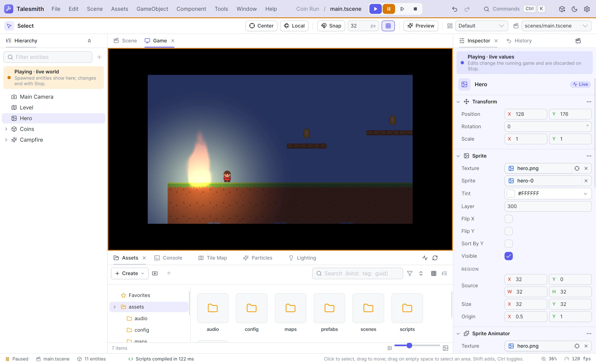596x364 pixels.
Task: Click the Create asset button
Action: 130,273
